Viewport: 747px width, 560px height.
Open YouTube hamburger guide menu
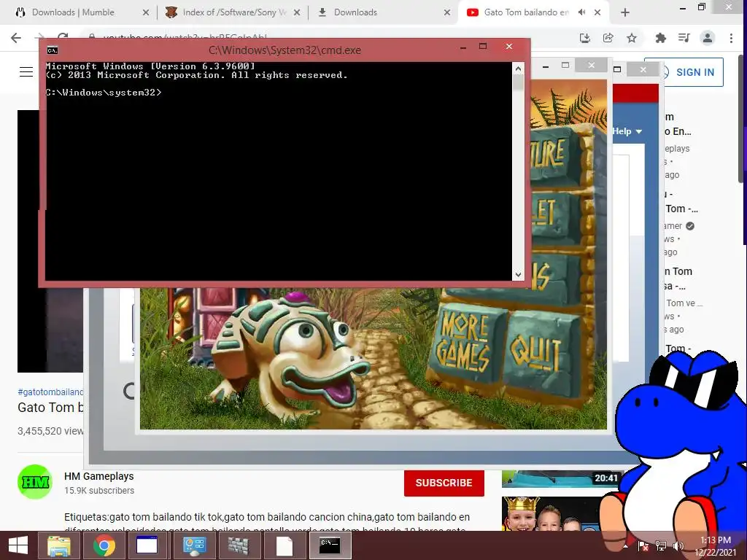click(26, 72)
